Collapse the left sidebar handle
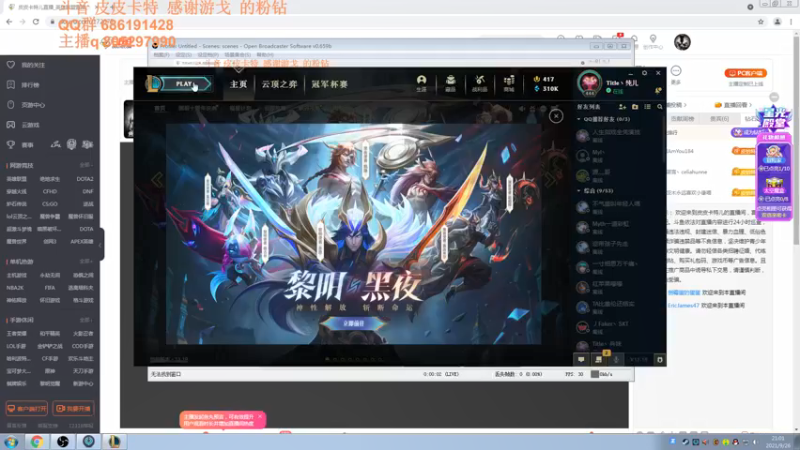Viewport: 800px width, 450px height. [x=102, y=244]
